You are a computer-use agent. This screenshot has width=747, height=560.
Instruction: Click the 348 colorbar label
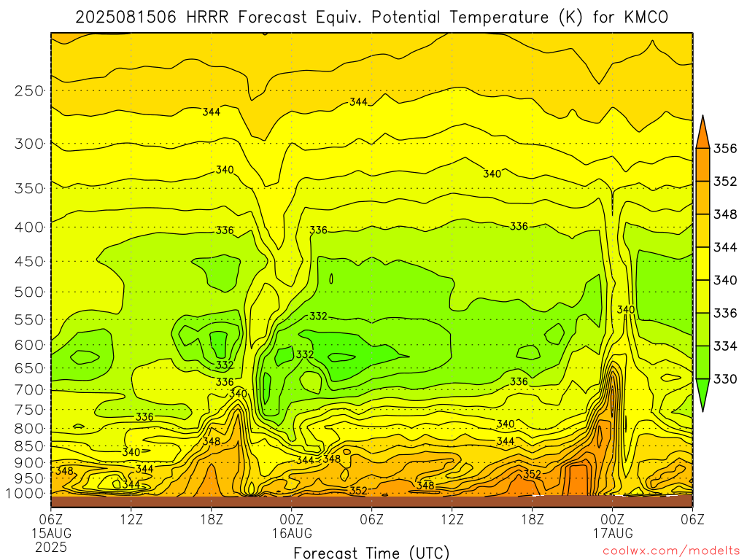click(725, 214)
